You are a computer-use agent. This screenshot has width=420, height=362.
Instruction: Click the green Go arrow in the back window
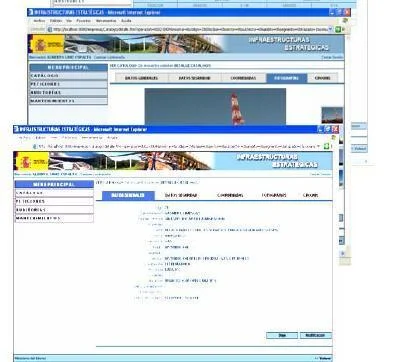(x=338, y=29)
